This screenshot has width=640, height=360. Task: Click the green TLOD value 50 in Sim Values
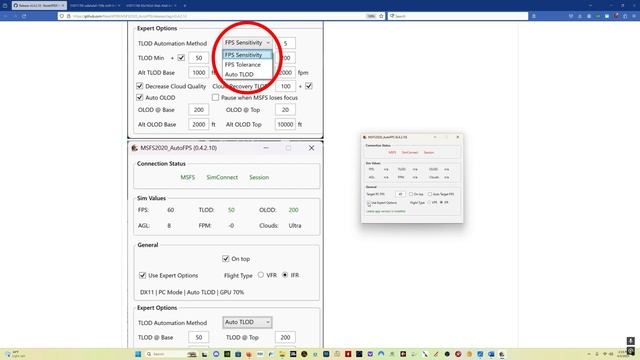(231, 210)
